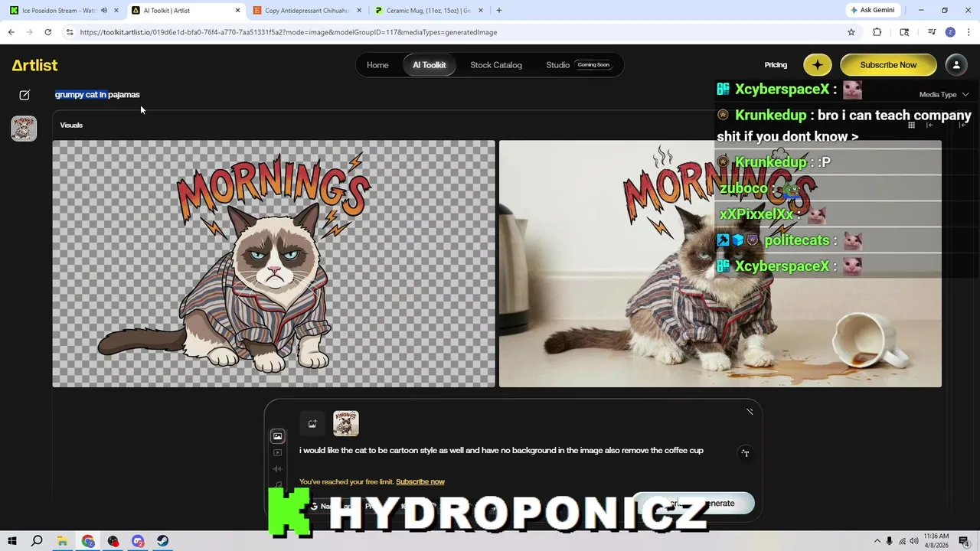
Task: Bookmark this page with star icon
Action: pyautogui.click(x=851, y=32)
